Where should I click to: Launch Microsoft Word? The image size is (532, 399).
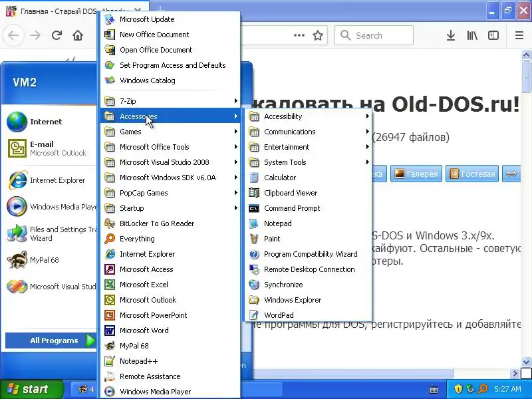[170, 330]
